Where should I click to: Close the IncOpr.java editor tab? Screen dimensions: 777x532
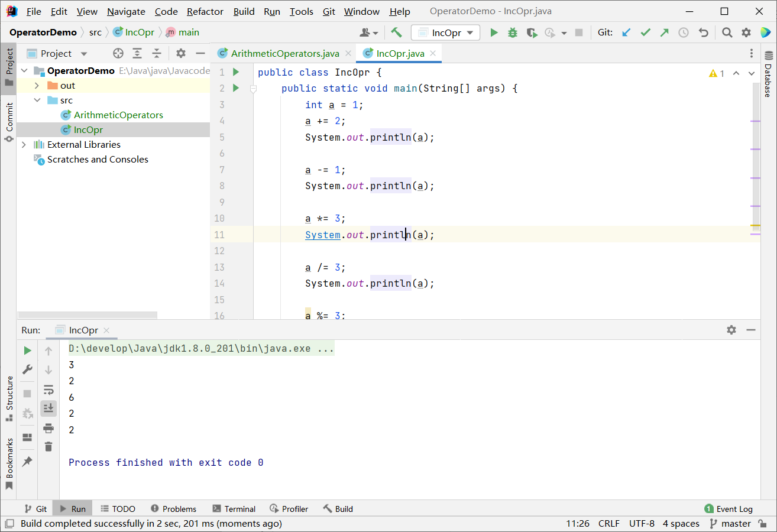click(433, 53)
